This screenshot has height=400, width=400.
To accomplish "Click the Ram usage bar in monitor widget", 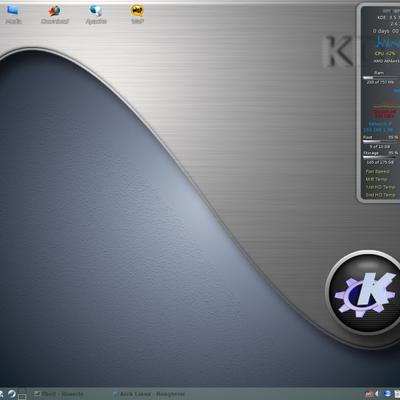I will pyautogui.click(x=381, y=78).
